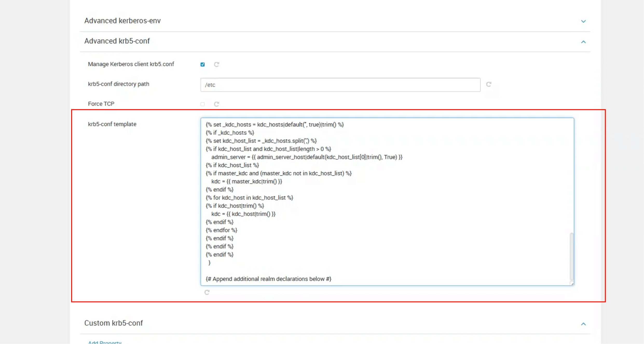Click the template textarea resize handle

(x=572, y=284)
